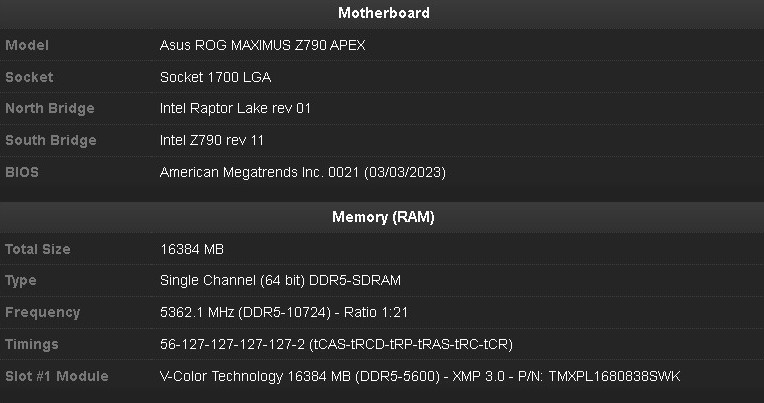The image size is (764, 403).
Task: Select the Asus ROG MAXIMUS Z790 APEX model value
Action: pos(263,45)
